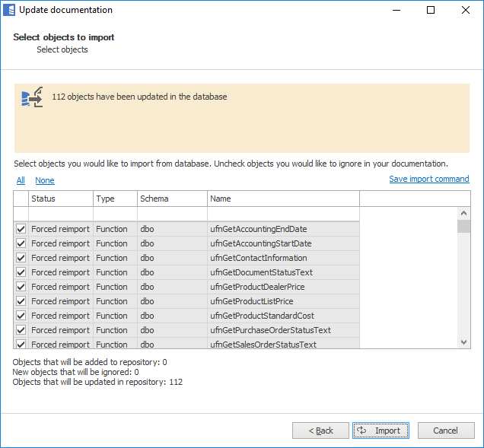Uncheck the ufnGetAccountingEndDate row checkbox
Image resolution: width=484 pixels, height=448 pixels.
coord(21,229)
